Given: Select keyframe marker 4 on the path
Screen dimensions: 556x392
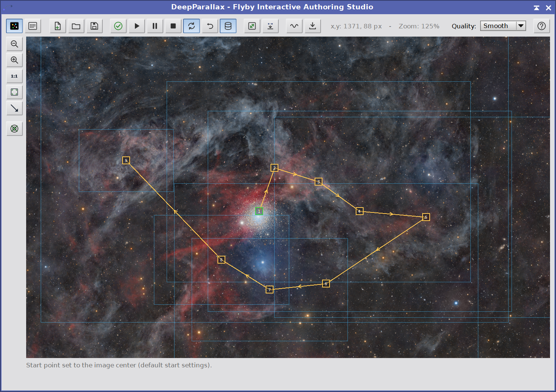Looking at the screenshot, I should [359, 211].
